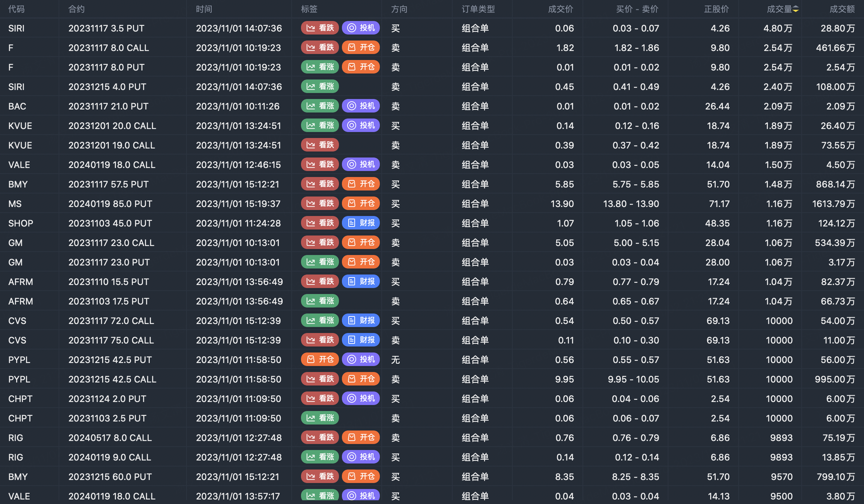Click the 成交额 column header

tap(842, 9)
